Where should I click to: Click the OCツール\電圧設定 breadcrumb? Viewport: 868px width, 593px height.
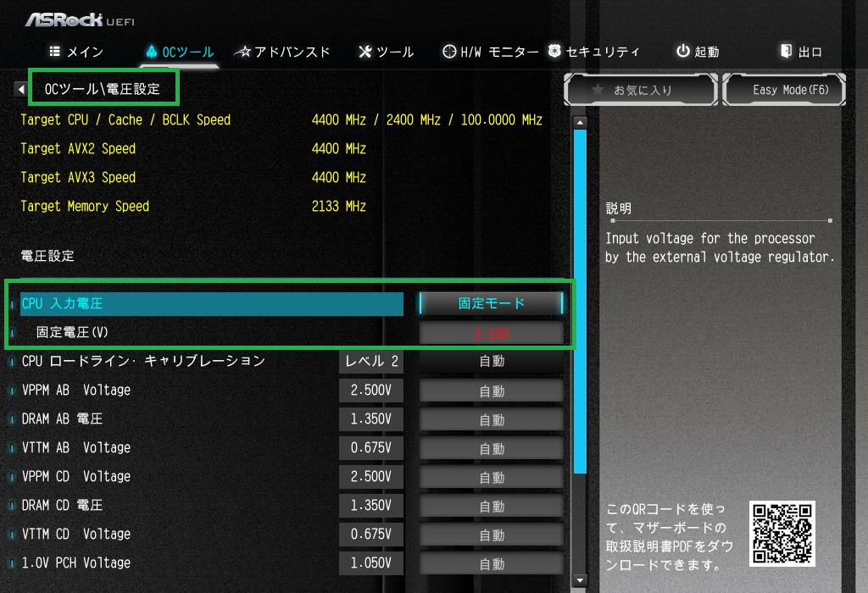click(103, 88)
